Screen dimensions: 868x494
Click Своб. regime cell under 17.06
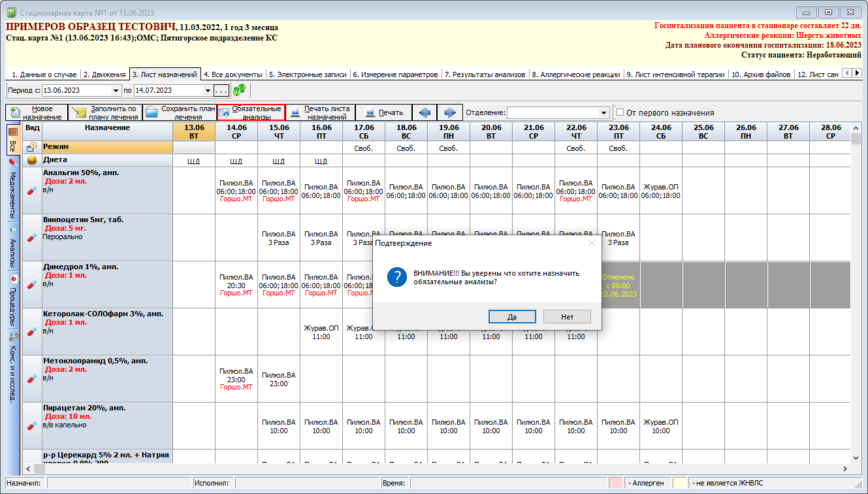tap(364, 148)
